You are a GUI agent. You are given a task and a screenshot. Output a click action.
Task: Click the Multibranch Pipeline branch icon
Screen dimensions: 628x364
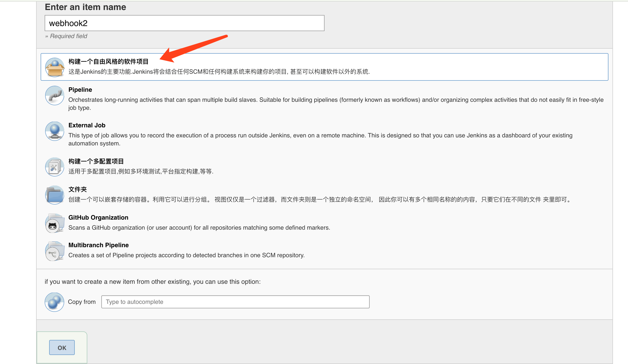click(x=55, y=251)
